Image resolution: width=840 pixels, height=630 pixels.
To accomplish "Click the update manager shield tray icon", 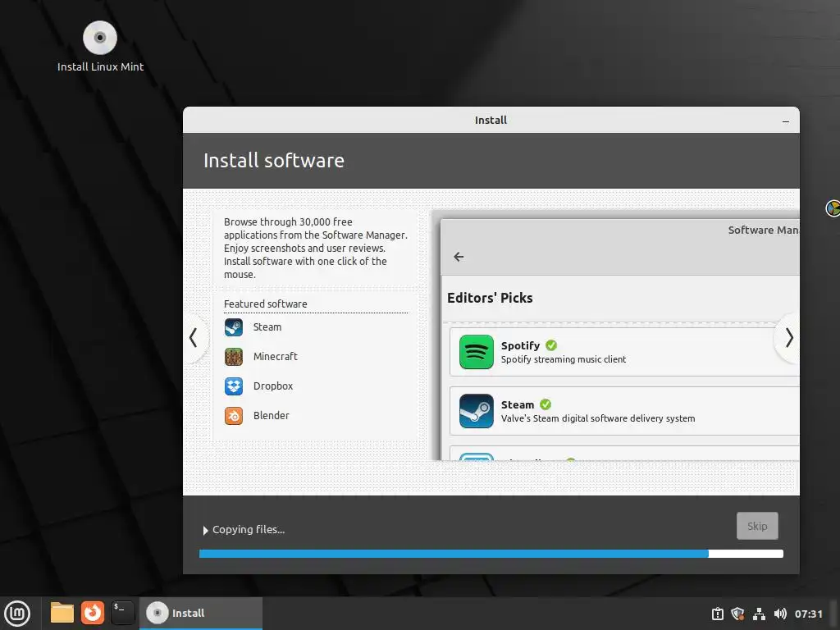I will 737,614.
